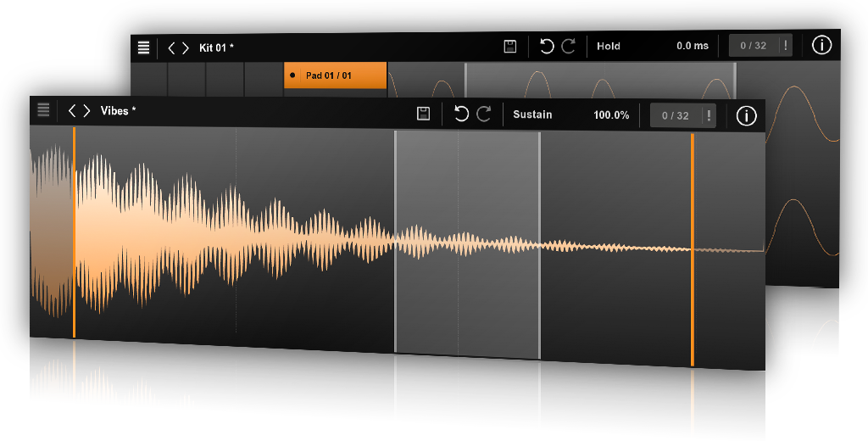868x441 pixels.
Task: Go to next preset in Vibes window
Action: click(86, 111)
